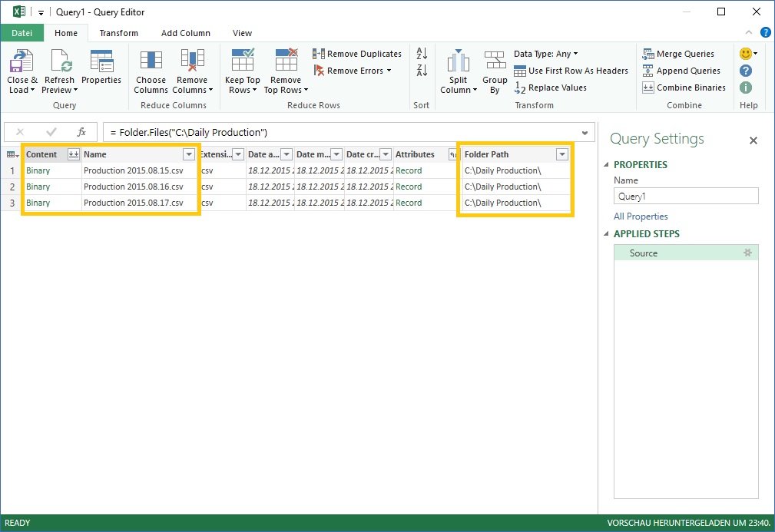This screenshot has width=775, height=532.
Task: Open the Add Column tab
Action: [x=185, y=33]
